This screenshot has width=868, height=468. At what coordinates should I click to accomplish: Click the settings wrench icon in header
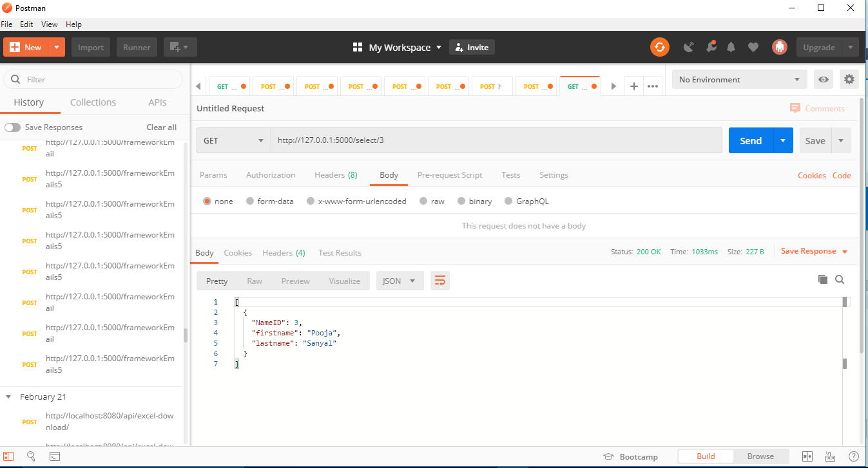coord(711,47)
